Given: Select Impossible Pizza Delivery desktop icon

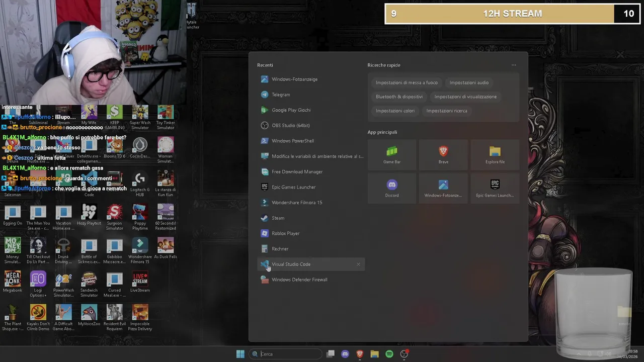Looking at the screenshot, I should [140, 318].
